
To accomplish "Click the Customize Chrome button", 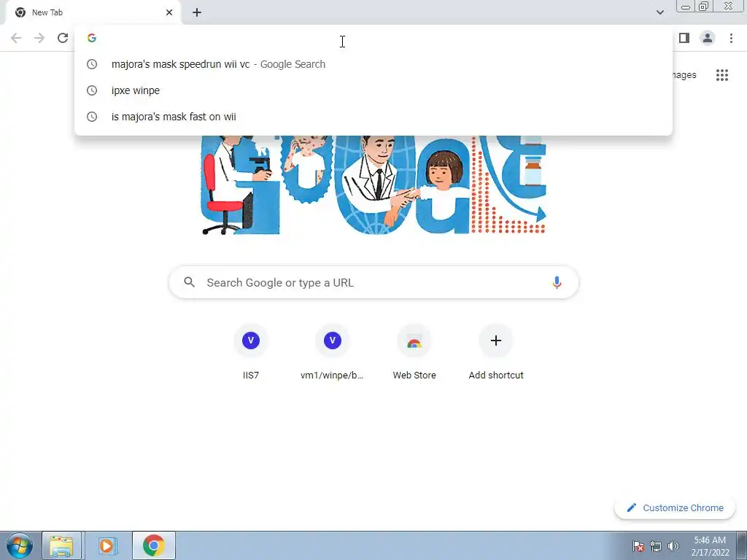I will point(675,507).
